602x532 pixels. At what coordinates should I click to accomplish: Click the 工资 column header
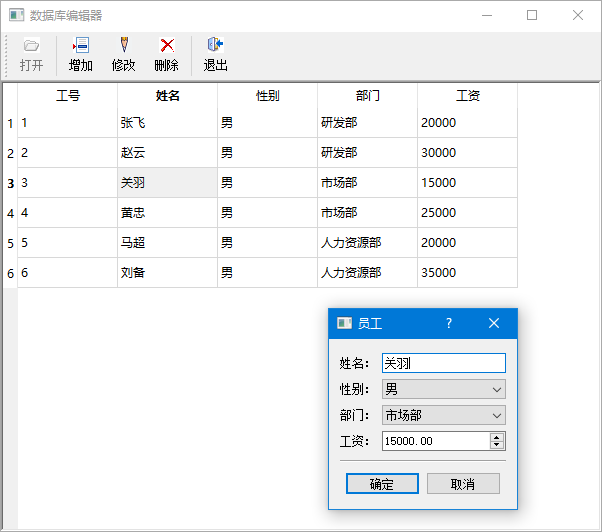[x=468, y=96]
